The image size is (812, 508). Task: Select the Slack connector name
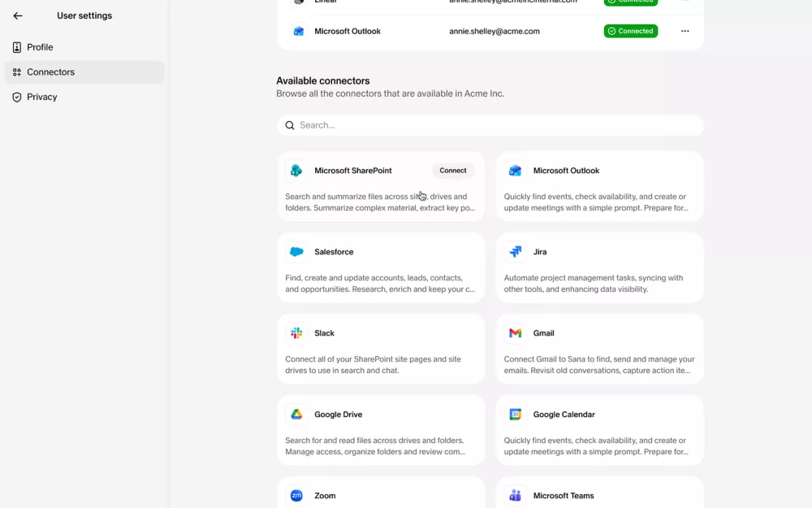324,333
